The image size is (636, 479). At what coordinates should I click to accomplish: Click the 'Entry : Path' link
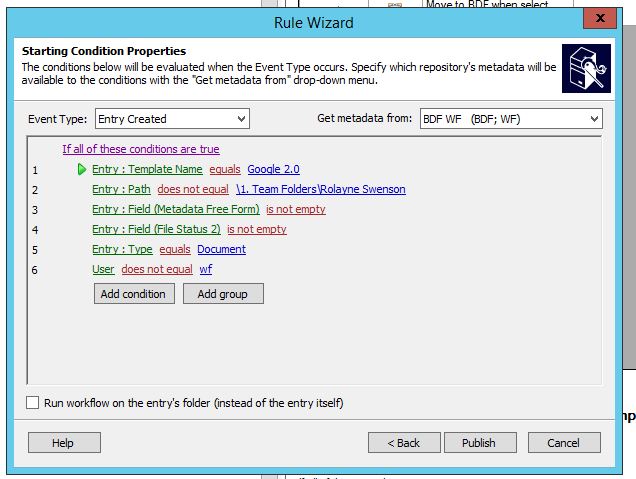point(121,189)
